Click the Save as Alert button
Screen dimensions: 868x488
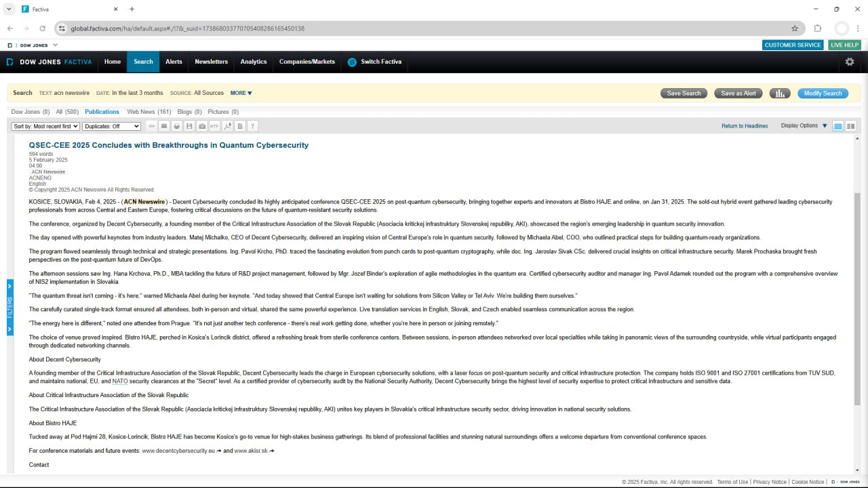click(x=738, y=94)
